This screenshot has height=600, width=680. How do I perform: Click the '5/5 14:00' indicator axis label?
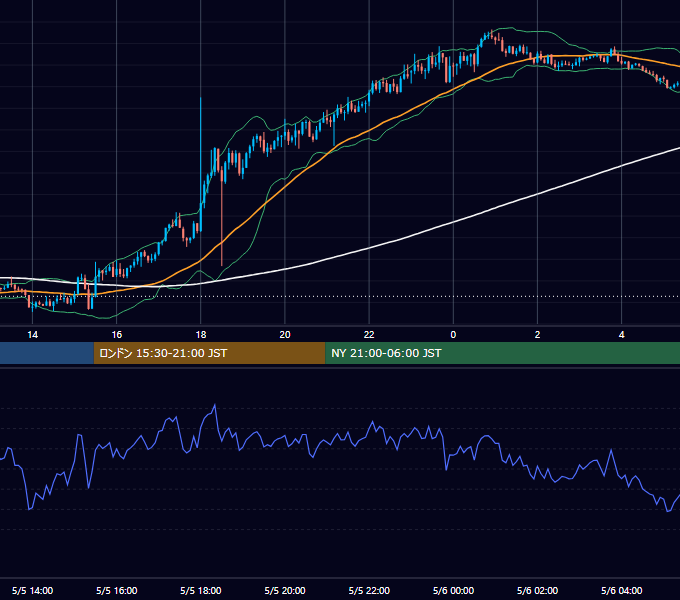tap(33, 591)
